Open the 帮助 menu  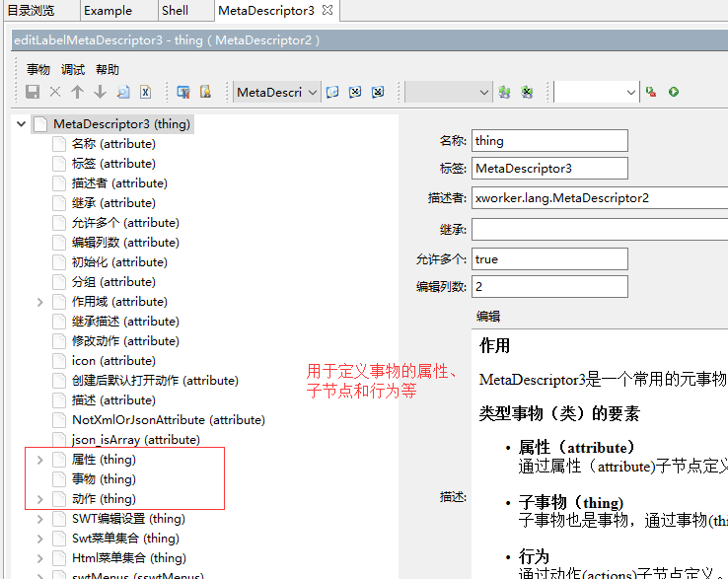pos(108,70)
